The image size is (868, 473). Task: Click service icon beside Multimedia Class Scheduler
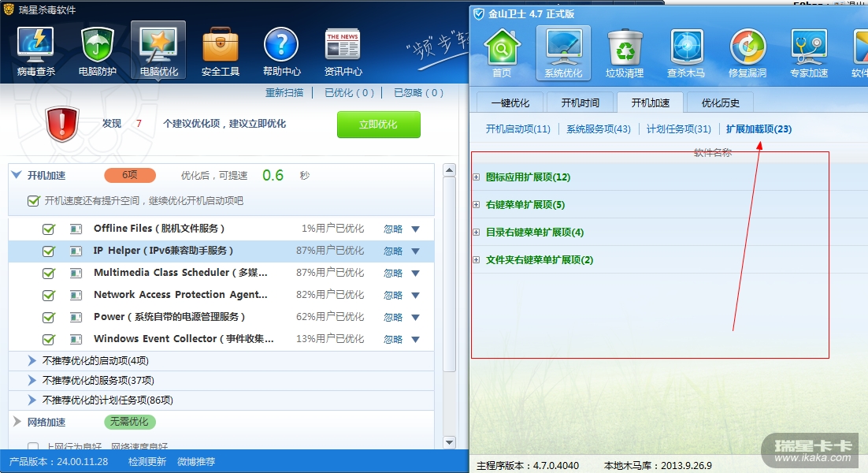pos(76,273)
